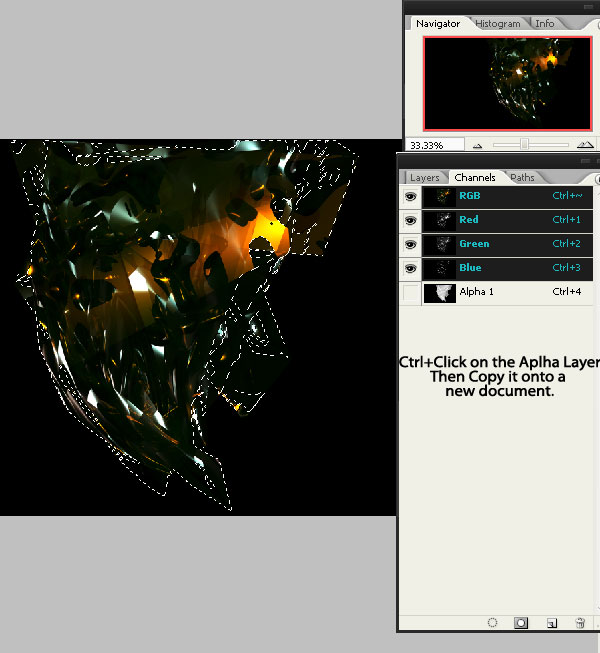This screenshot has height=653, width=600.
Task: Load channel as selection icon
Action: pyautogui.click(x=493, y=623)
